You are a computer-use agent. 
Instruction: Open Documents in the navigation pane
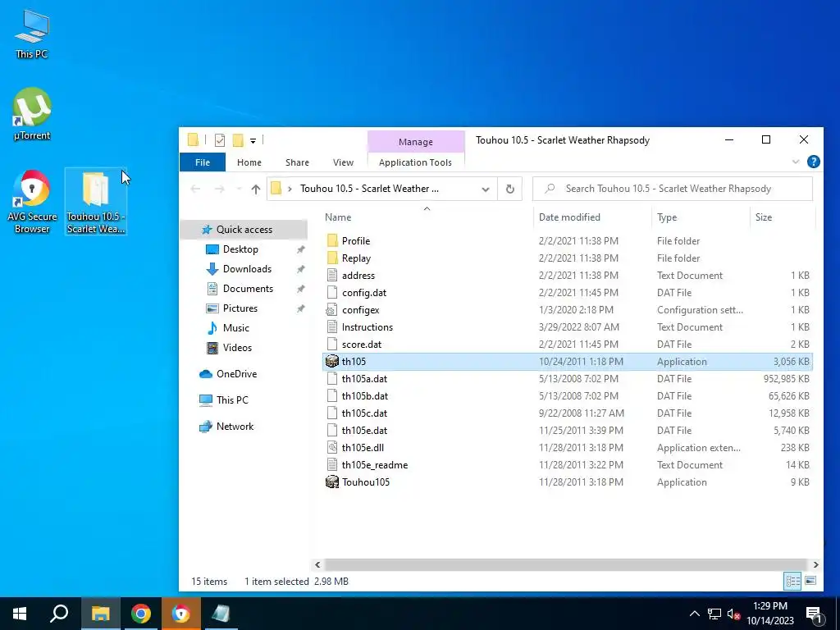(x=248, y=289)
